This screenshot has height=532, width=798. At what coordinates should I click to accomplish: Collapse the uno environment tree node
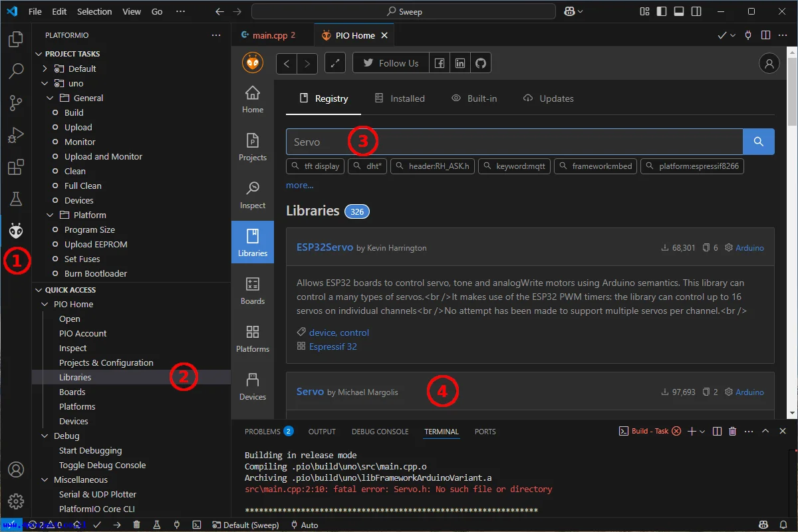(45, 83)
